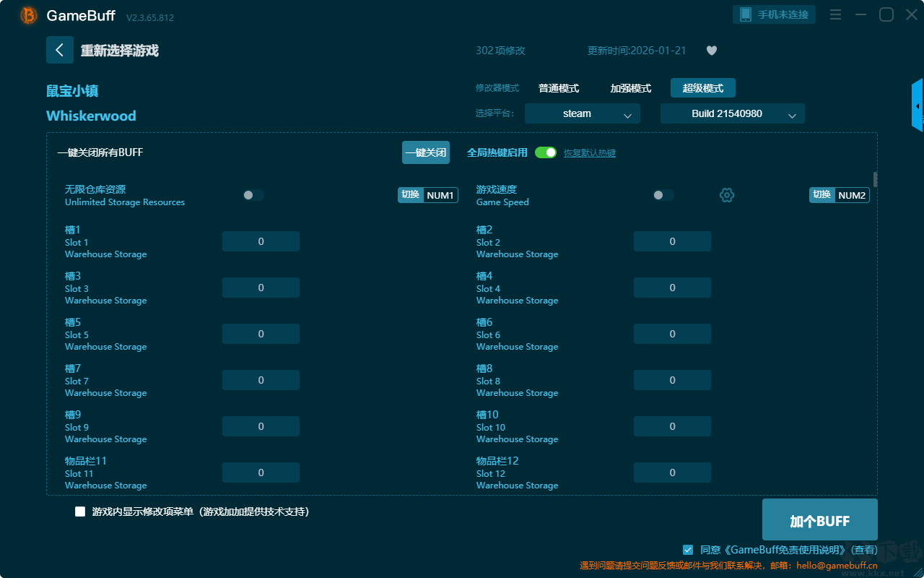Click Slot 7 value field
This screenshot has width=924, height=578.
tap(261, 380)
